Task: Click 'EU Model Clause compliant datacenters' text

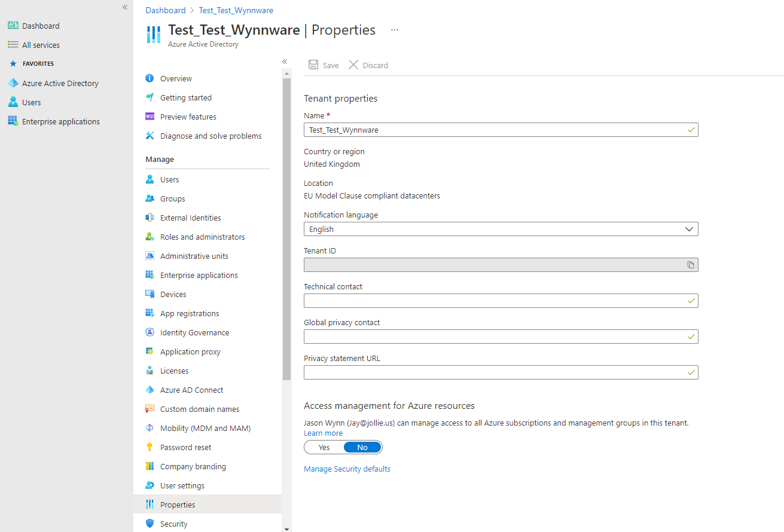Action: point(372,195)
